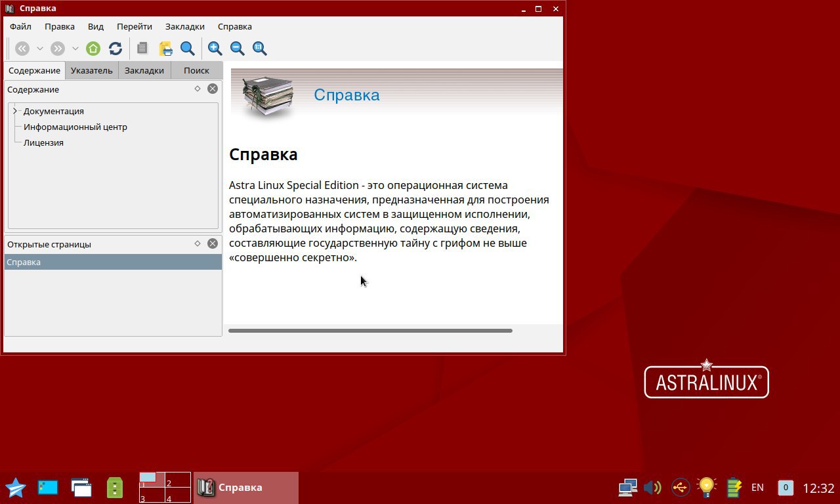Switch to the Содержание tab
The width and height of the screenshot is (840, 504).
coord(34,70)
